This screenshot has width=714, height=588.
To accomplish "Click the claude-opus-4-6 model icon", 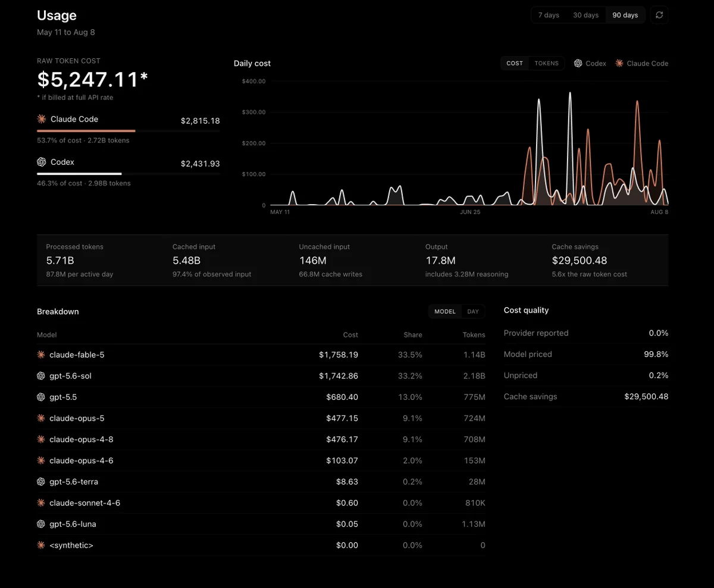I will point(41,461).
